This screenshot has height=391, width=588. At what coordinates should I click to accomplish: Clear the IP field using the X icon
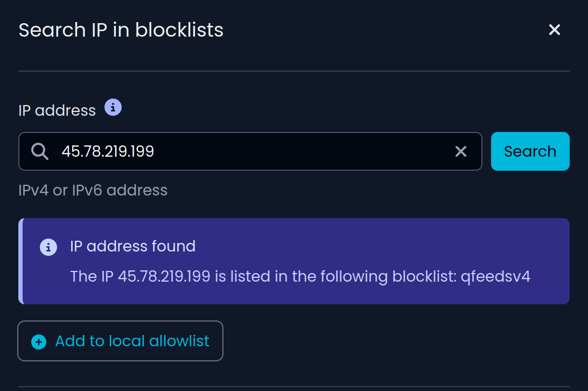click(460, 152)
